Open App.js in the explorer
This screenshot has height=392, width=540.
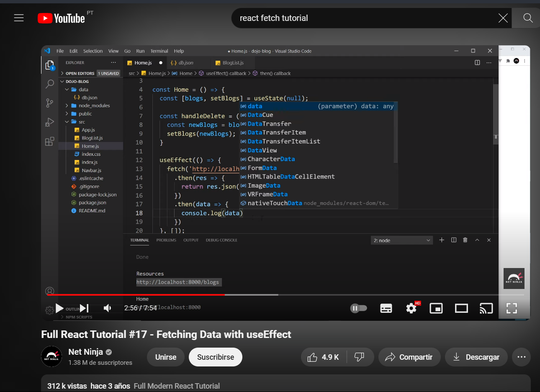(88, 130)
